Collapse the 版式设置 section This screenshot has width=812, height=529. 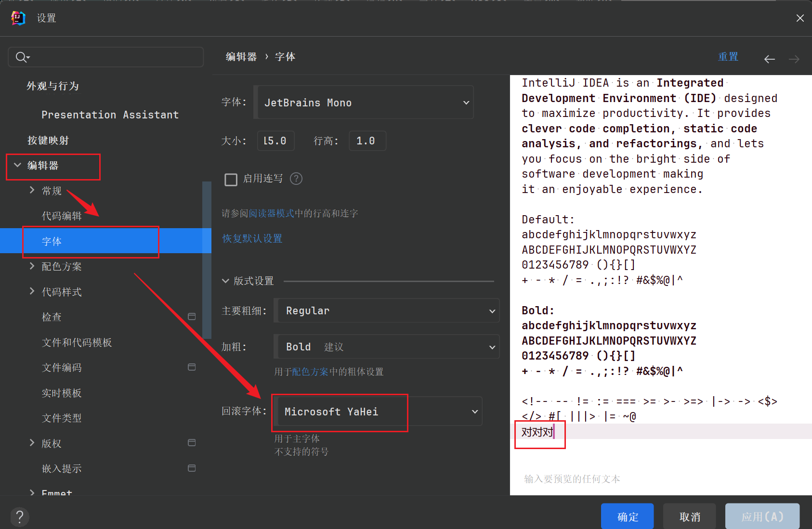coord(225,281)
